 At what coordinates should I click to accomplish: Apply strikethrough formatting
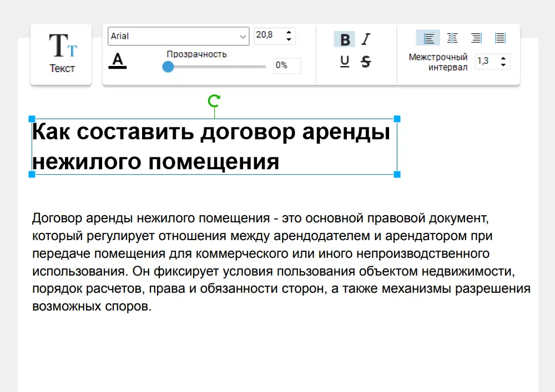pos(366,62)
